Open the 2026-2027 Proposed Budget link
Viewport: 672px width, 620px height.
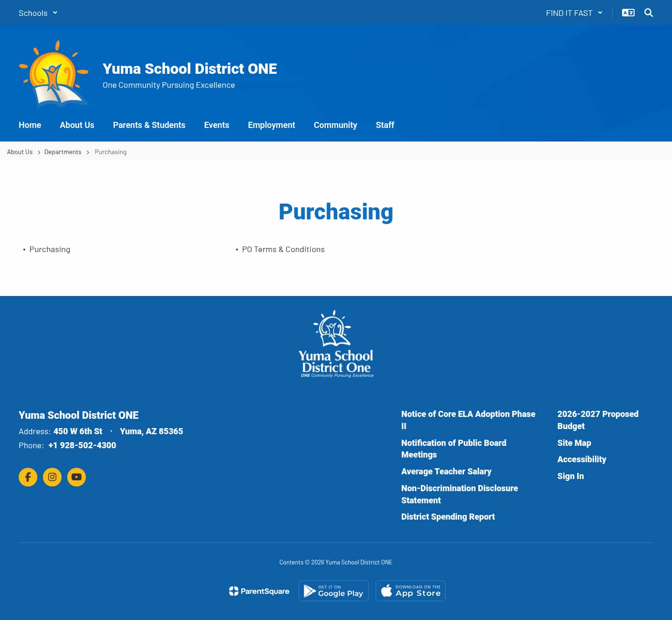[598, 420]
